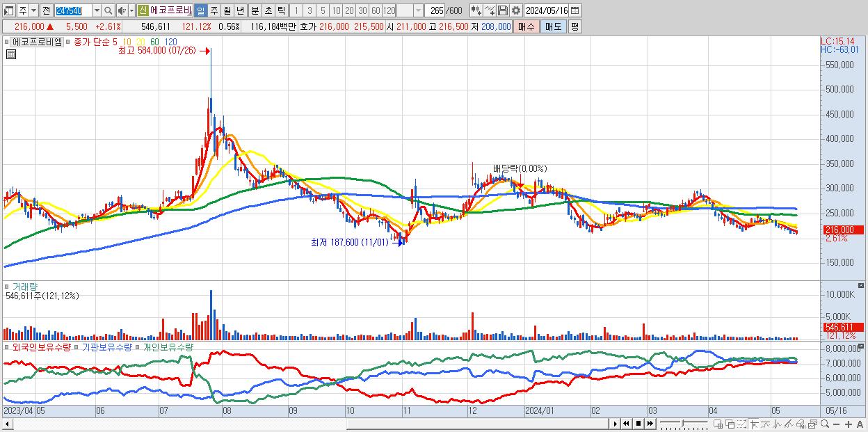Click the stock code field 247540
Image resolution: width=868 pixels, height=432 pixels.
(72, 10)
